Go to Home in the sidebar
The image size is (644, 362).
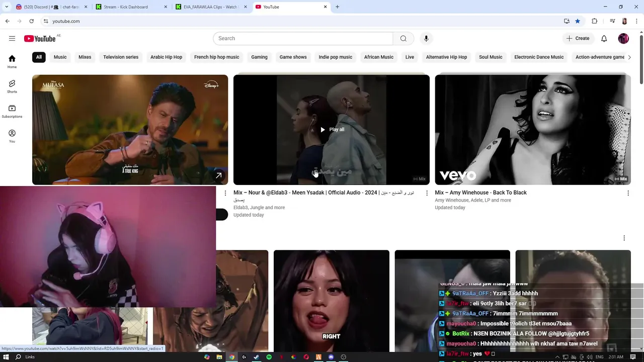click(x=12, y=61)
